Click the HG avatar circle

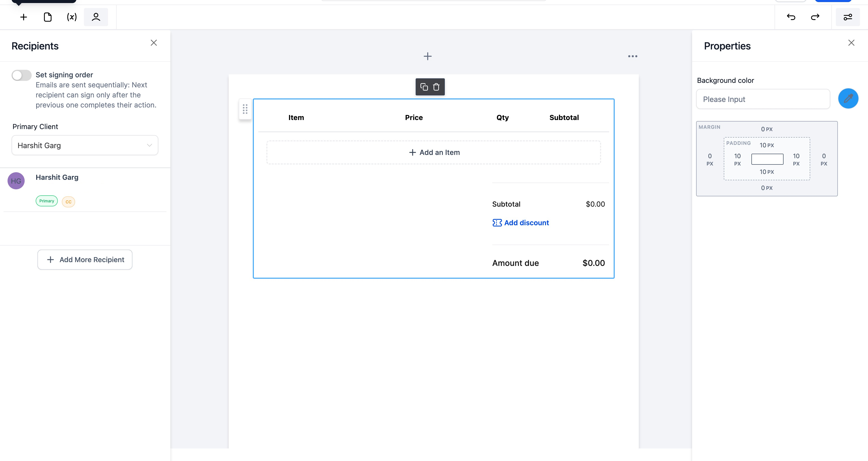tap(16, 181)
